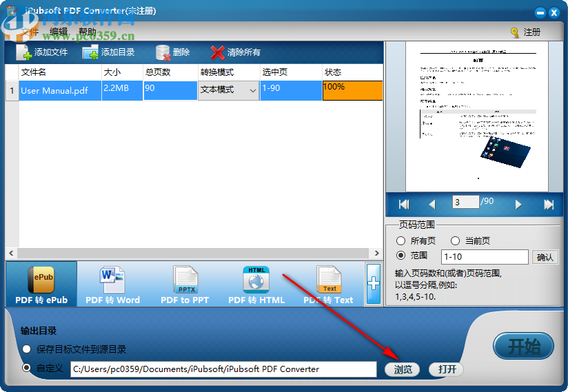The width and height of the screenshot is (568, 392).
Task: Select the User Manual.pdf file row
Action: click(x=60, y=90)
